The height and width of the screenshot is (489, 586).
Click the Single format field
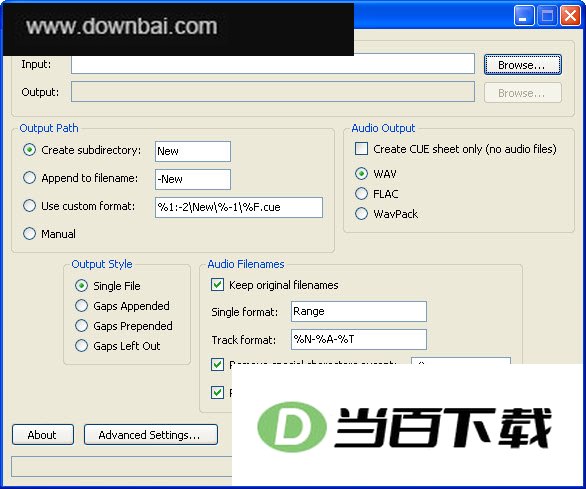point(359,311)
